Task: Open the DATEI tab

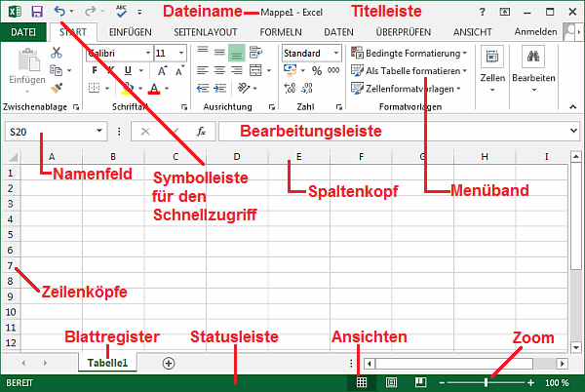Action: click(23, 32)
